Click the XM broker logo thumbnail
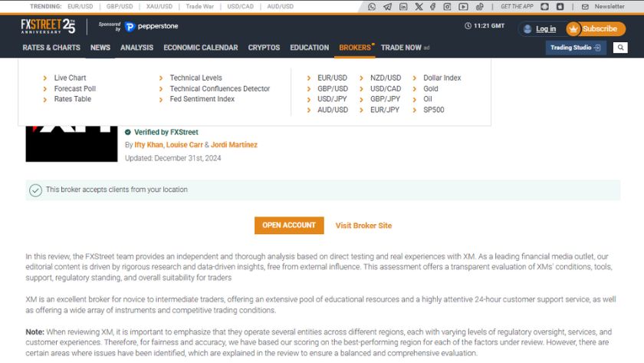644x363 pixels. tap(71, 144)
